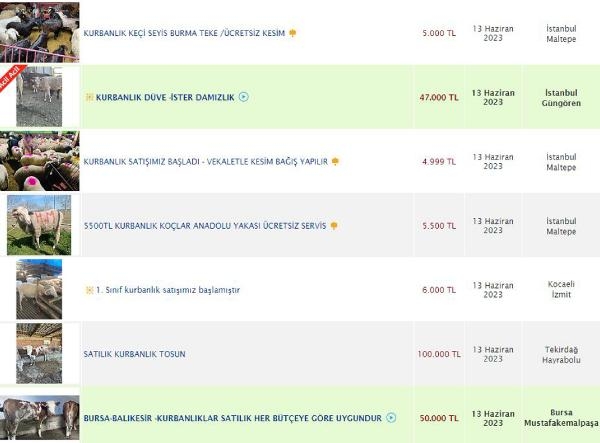Click the star icon before KURBANLIK DÜVE title
Screen dimensions: 600x443
tap(89, 97)
